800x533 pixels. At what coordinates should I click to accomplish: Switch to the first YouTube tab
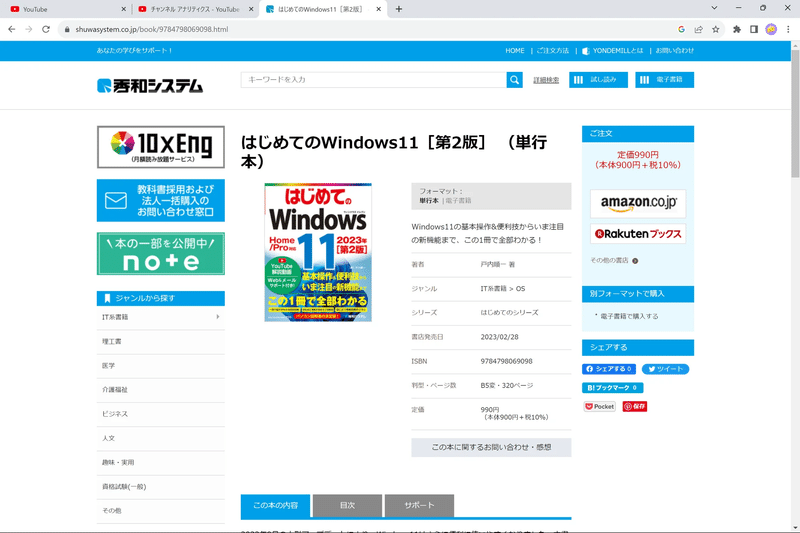[65, 9]
